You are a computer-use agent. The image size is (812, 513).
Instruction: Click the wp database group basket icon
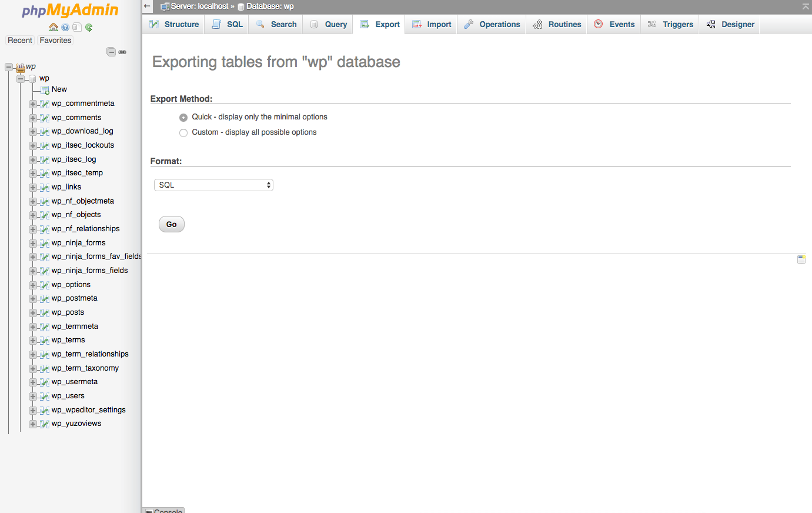click(x=20, y=67)
